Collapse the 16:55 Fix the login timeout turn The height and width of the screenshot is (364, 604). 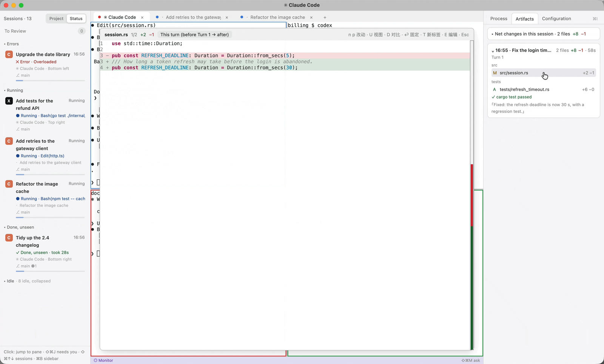[x=493, y=51]
